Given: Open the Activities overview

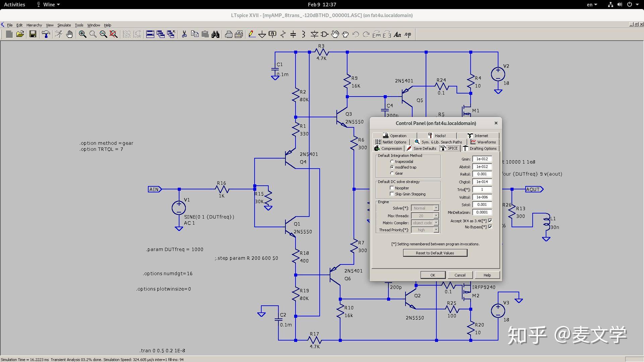Looking at the screenshot, I should tap(14, 4).
